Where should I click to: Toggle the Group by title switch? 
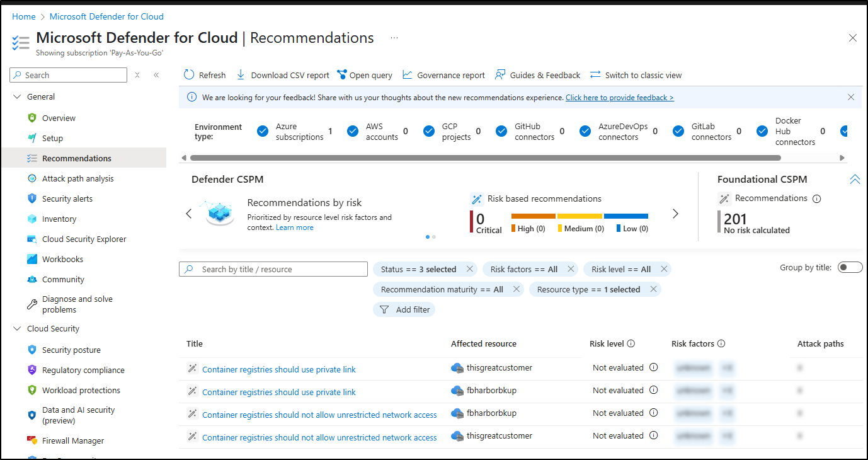(850, 267)
